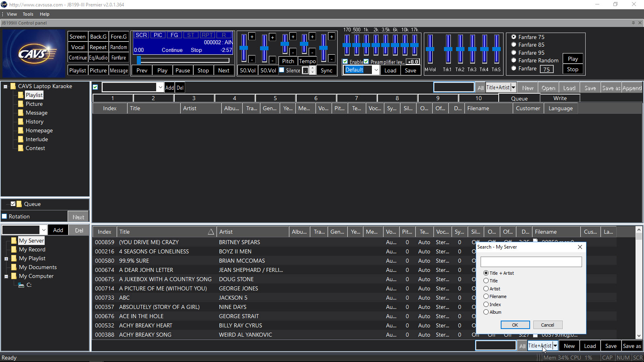Sort song list by Title column arrow
The height and width of the screenshot is (362, 644).
coord(211,232)
